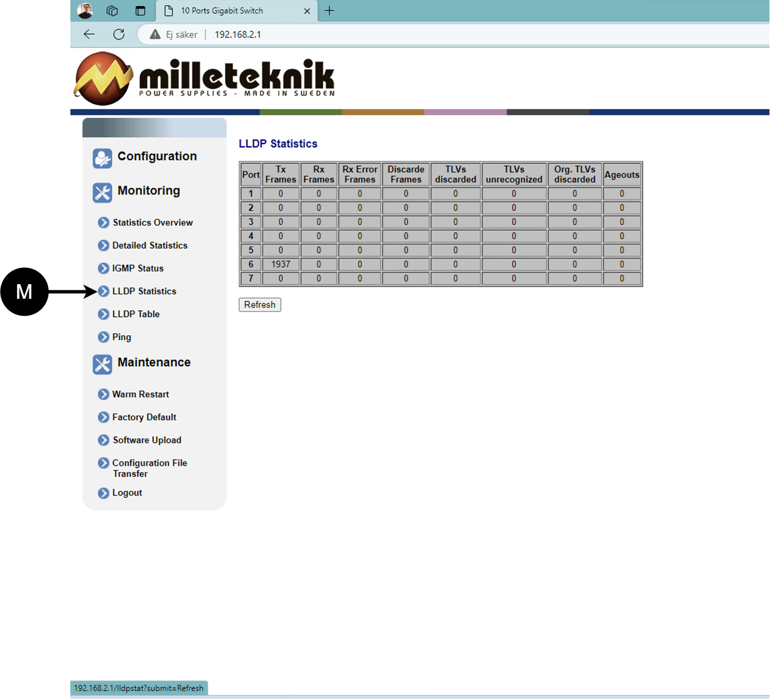Open Software Upload page

pos(146,440)
